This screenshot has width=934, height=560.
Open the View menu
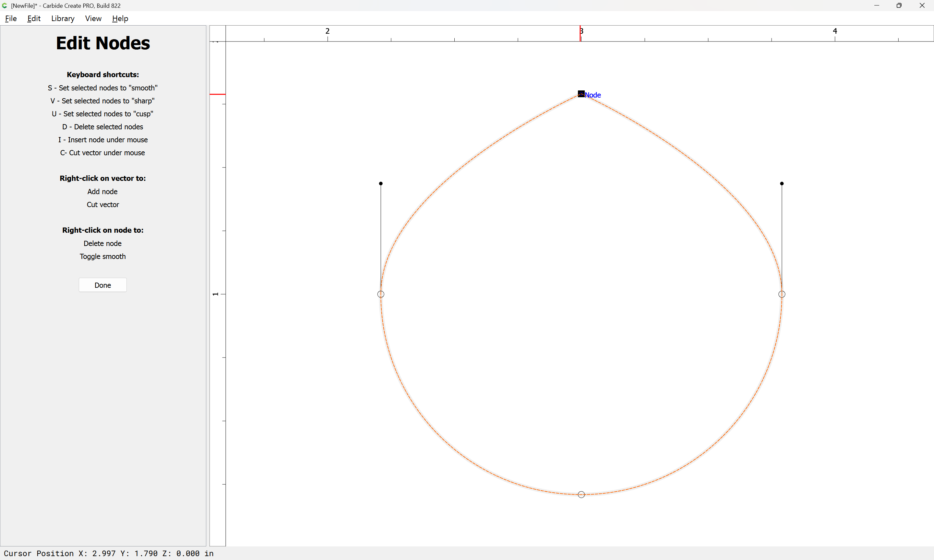coord(93,18)
